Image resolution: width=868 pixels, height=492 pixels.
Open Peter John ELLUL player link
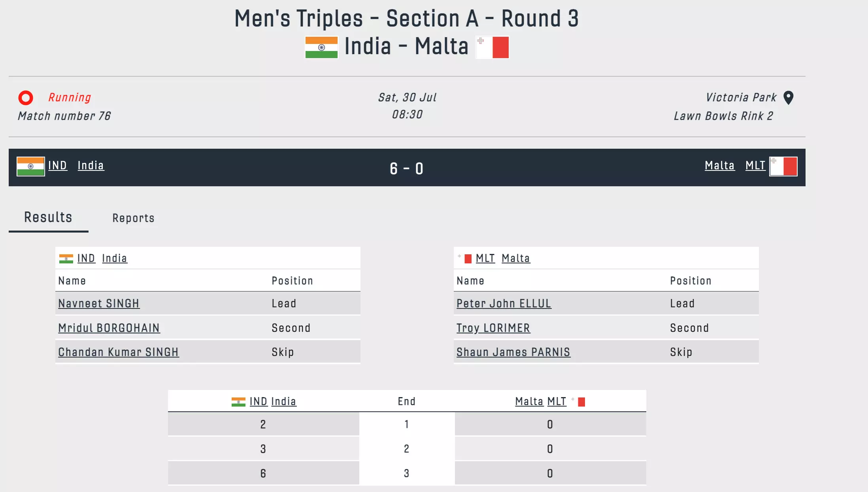click(x=504, y=303)
